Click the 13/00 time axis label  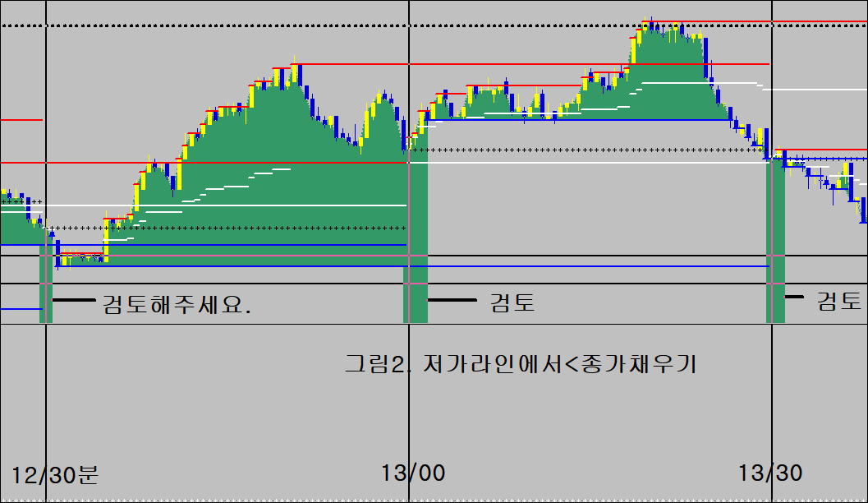[x=414, y=473]
